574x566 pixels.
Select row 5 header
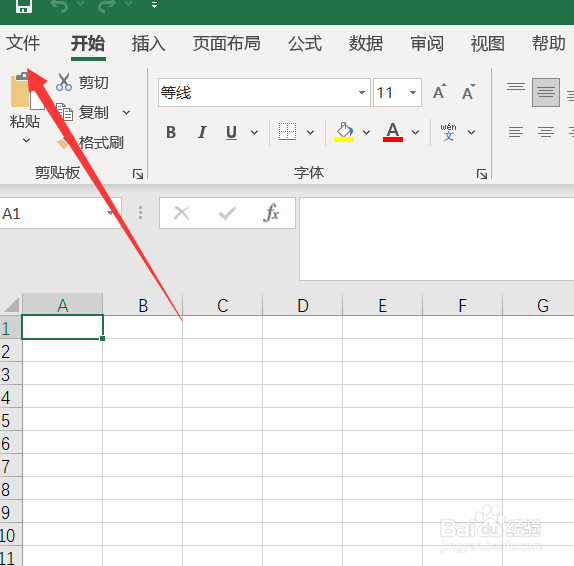pyautogui.click(x=11, y=420)
